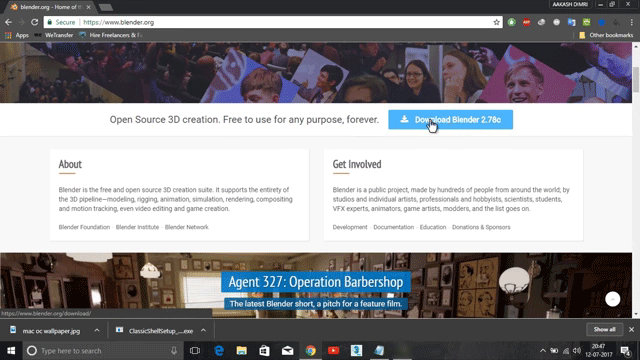Switch to Chrome on the taskbar

coord(311,351)
